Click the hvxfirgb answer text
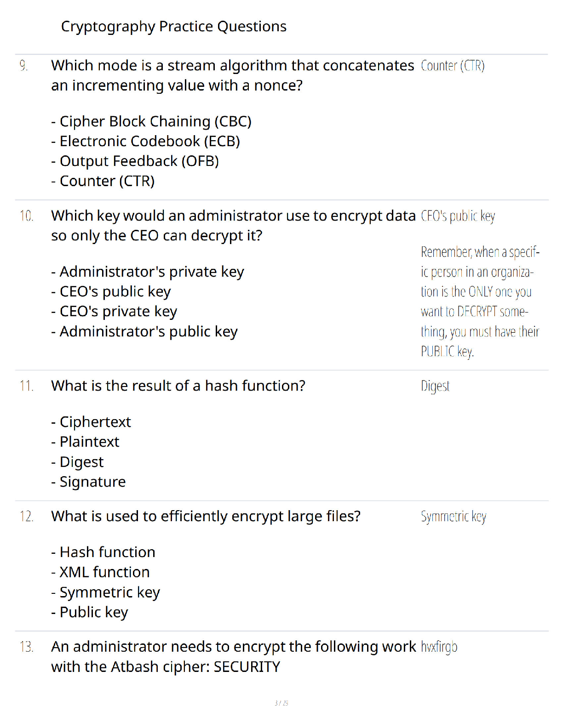 click(439, 647)
